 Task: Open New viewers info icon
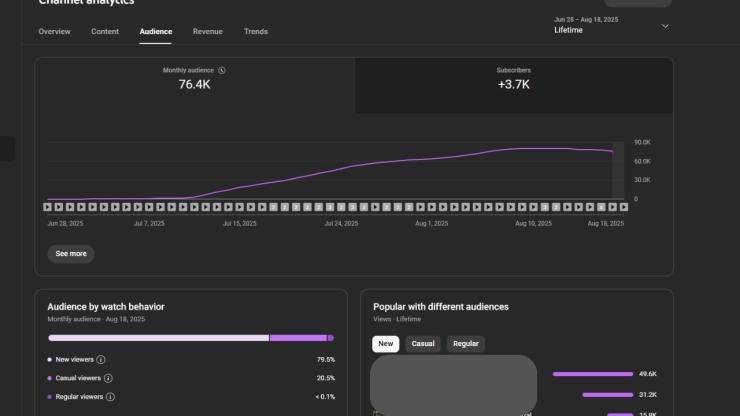[x=101, y=360]
